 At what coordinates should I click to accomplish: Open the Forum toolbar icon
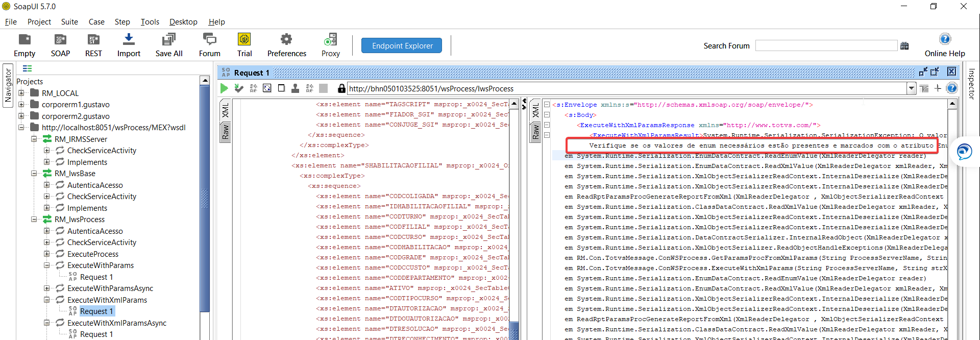tap(210, 45)
